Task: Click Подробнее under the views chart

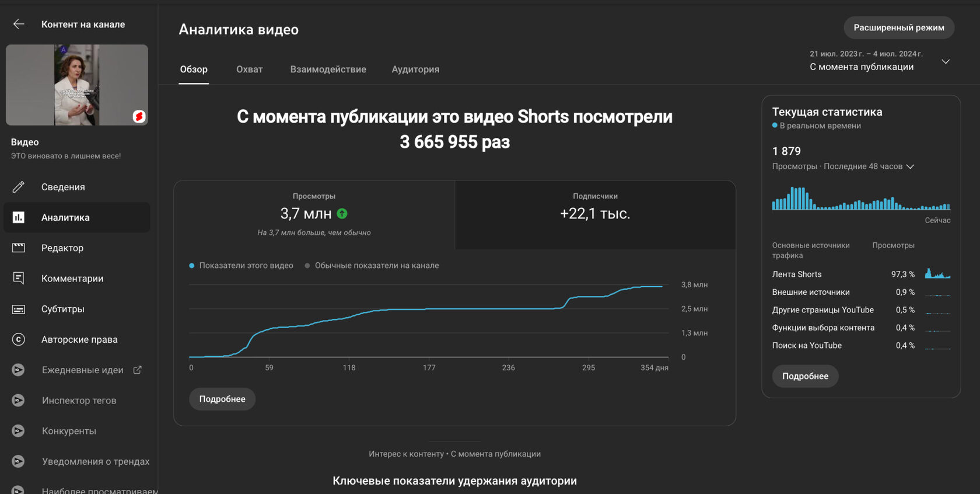Action: [x=222, y=399]
